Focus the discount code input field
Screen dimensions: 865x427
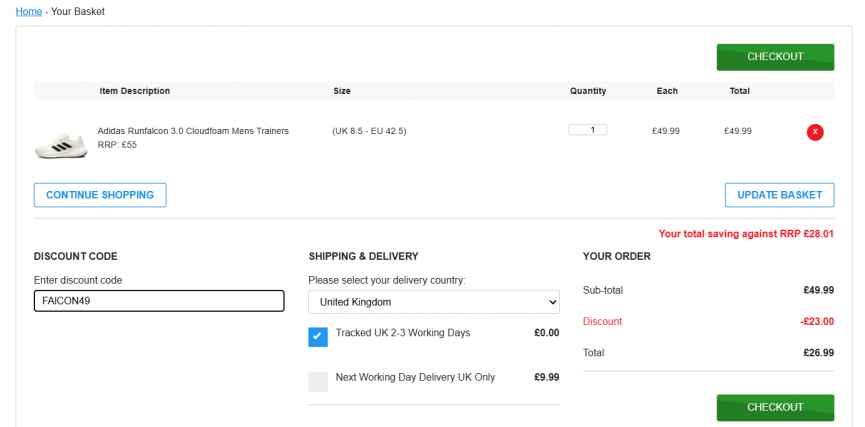click(x=159, y=301)
